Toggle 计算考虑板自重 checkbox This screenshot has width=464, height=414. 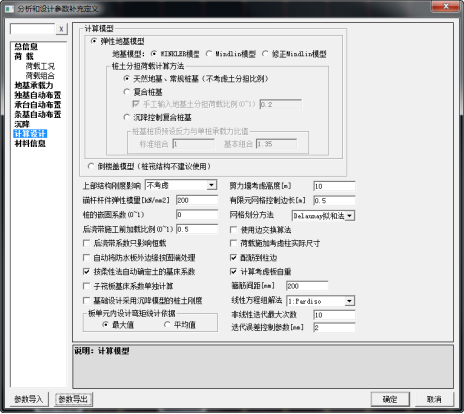(261, 272)
